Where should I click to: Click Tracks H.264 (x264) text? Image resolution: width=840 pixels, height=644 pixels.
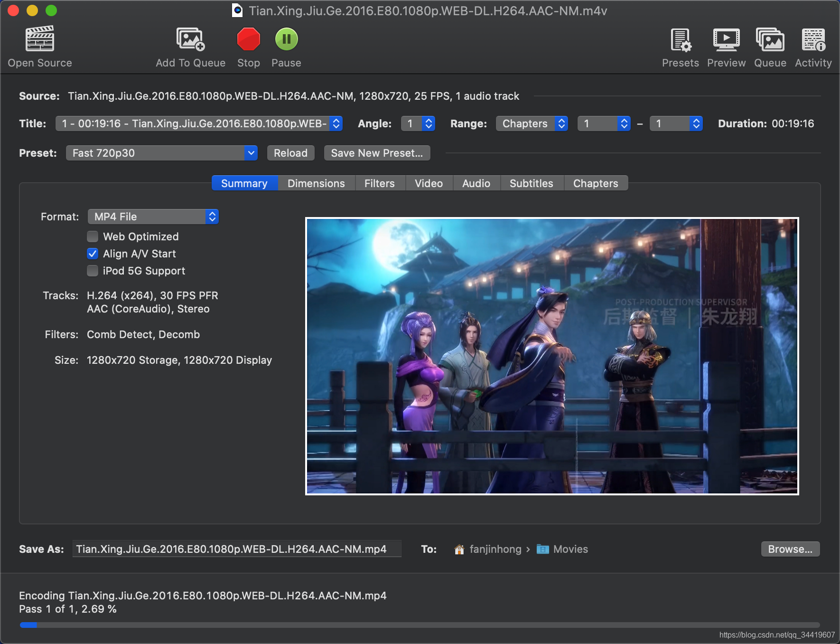(152, 295)
